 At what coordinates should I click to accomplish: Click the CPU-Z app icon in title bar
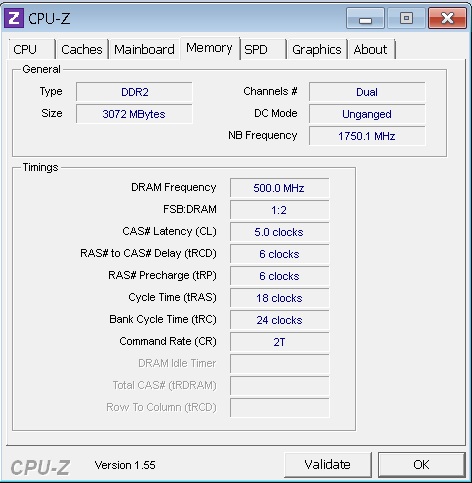[x=14, y=18]
